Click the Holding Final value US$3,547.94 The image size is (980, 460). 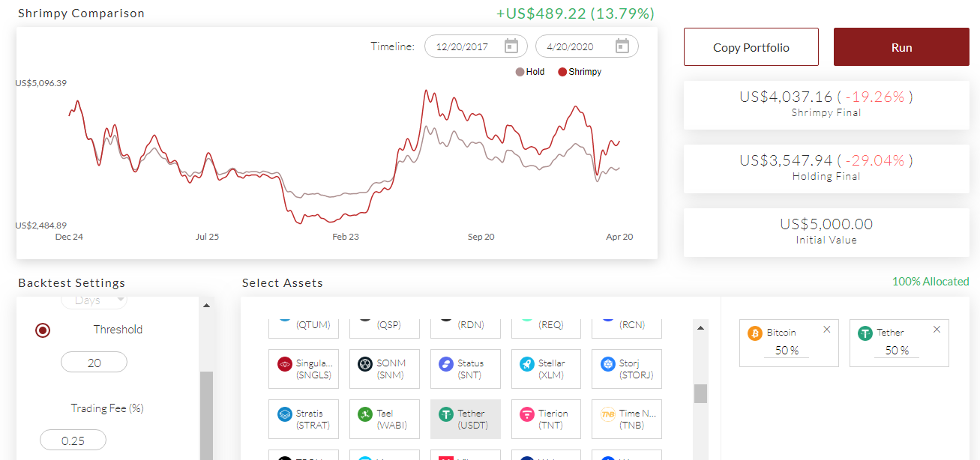(x=786, y=160)
